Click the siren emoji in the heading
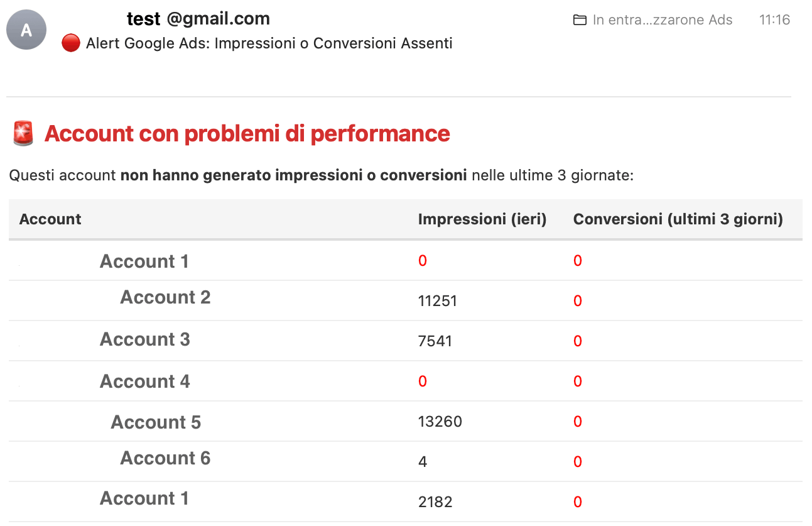Image resolution: width=812 pixels, height=526 pixels. point(24,134)
